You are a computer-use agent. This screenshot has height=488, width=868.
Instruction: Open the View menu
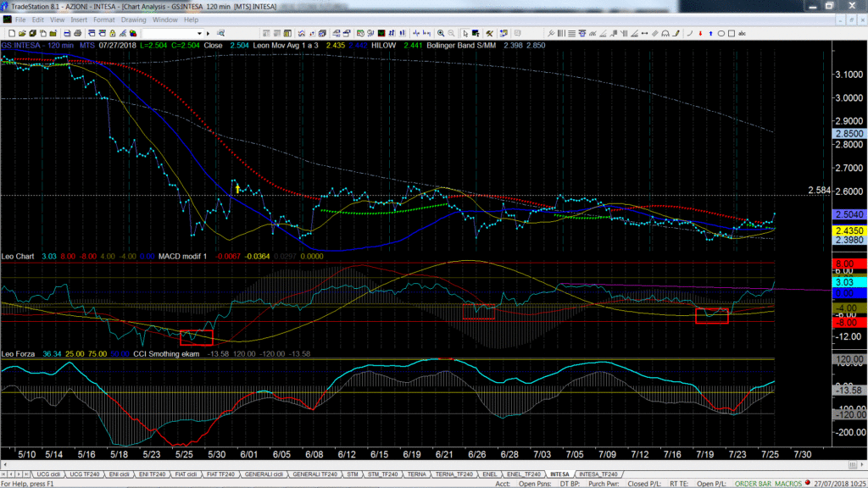pos(57,20)
